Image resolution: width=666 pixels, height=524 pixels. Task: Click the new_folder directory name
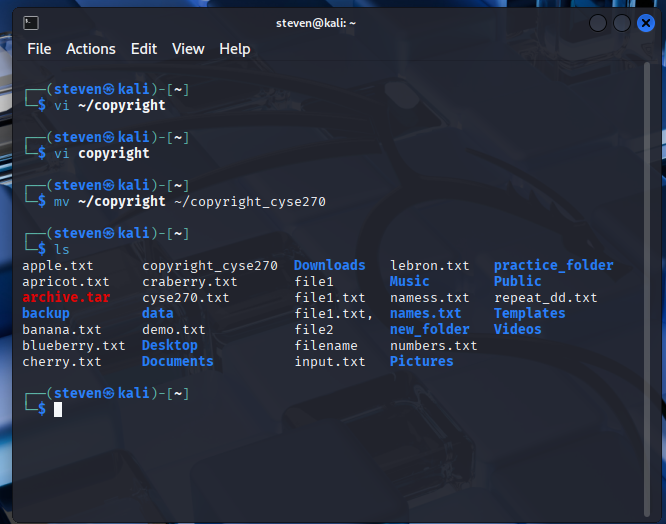point(429,329)
